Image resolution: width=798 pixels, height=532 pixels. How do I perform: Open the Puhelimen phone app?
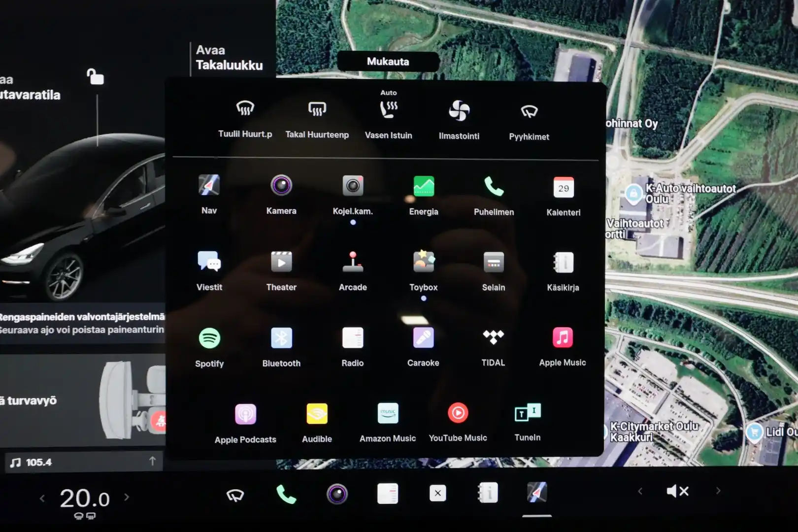point(494,187)
